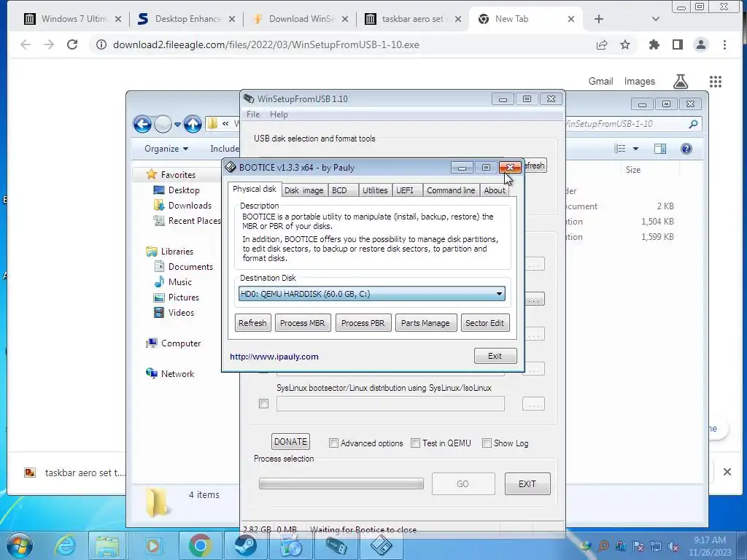Click the BOOTICE floppy-disk taskbar icon
Image resolution: width=747 pixels, height=560 pixels.
click(381, 545)
